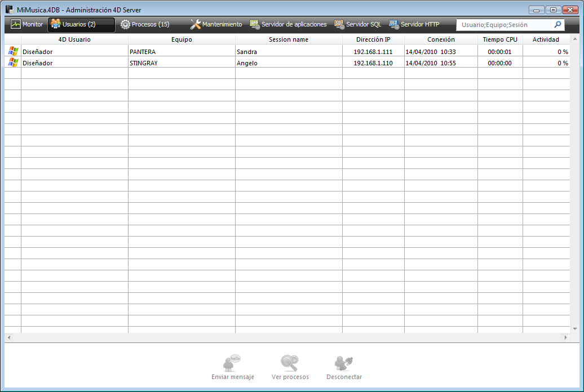Click horizontal scrollbar right arrow
The height and width of the screenshot is (392, 584).
point(566,337)
